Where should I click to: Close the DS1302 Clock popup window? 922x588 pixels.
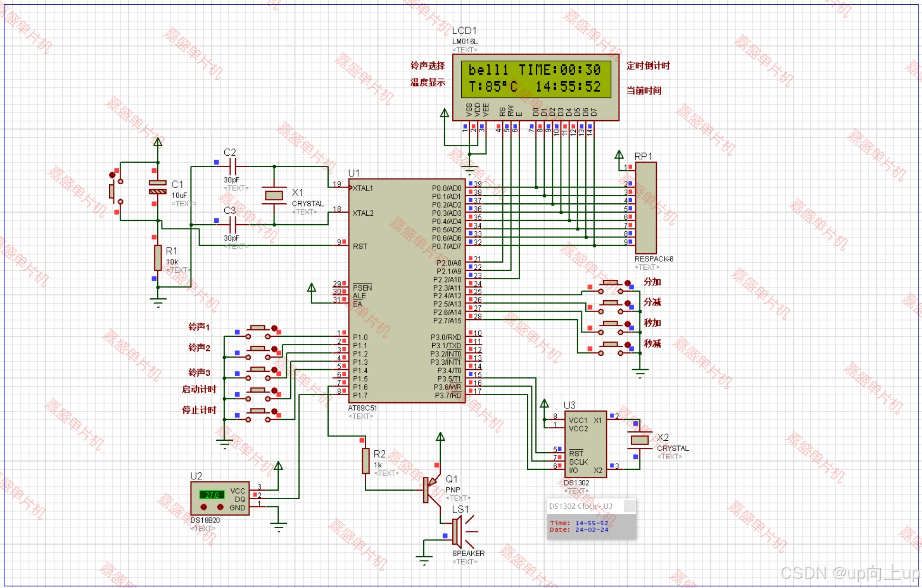click(629, 506)
